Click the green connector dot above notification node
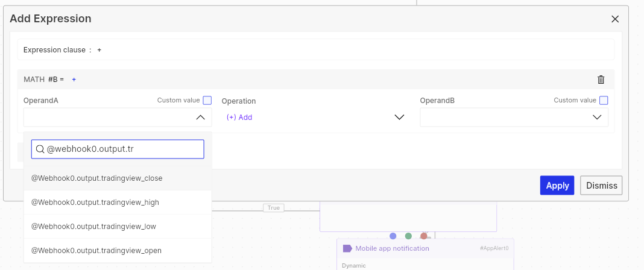This screenshot has width=644, height=270. coord(408,236)
